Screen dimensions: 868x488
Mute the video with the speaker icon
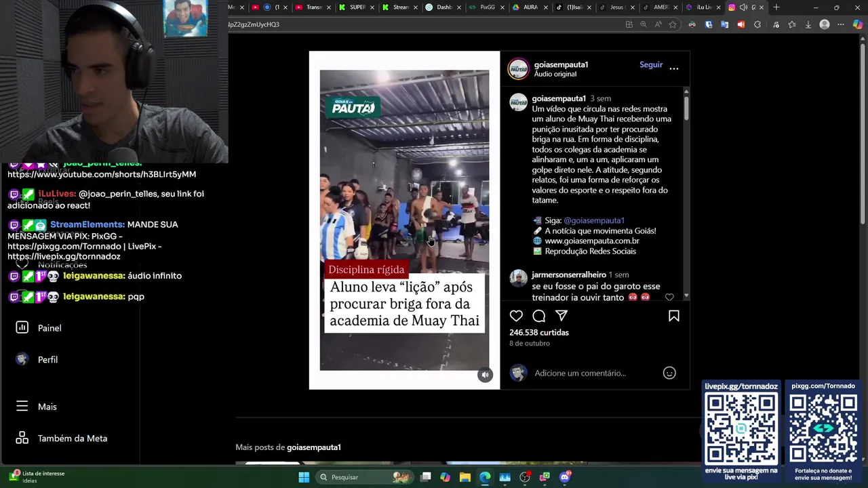click(x=485, y=375)
